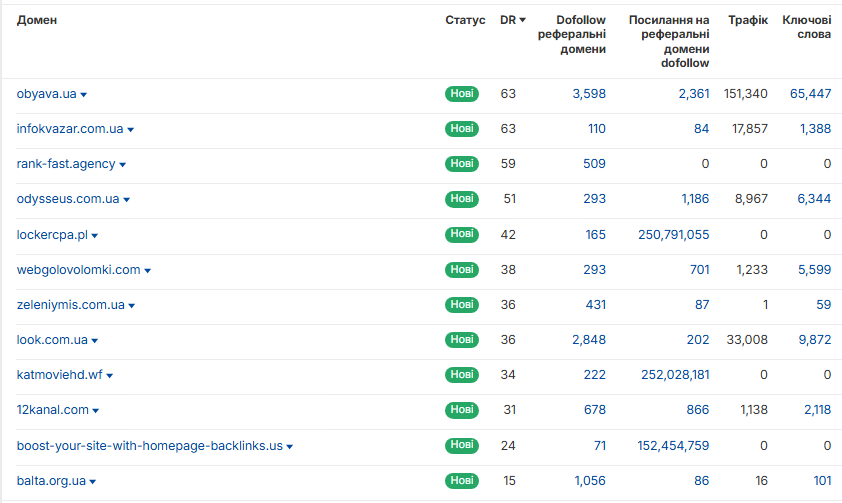Open the odysseus.com.ua domain link
The width and height of the screenshot is (842, 503).
(x=68, y=199)
